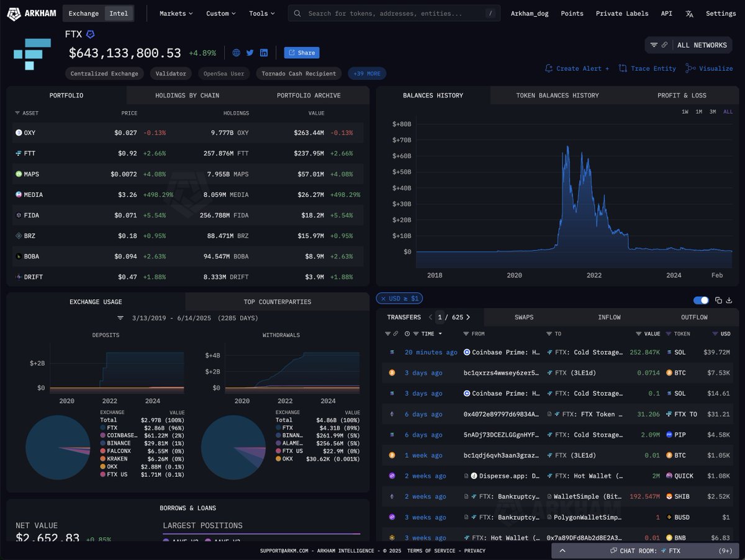Open the ALL NETWORKS selector
This screenshot has height=560, width=745.
[689, 45]
